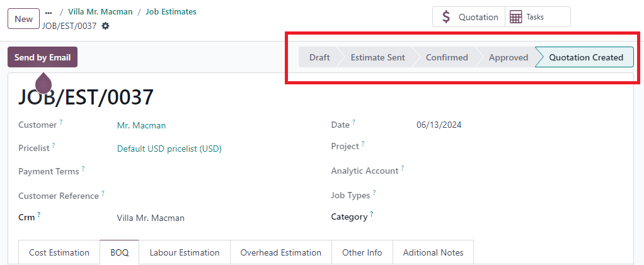Set status to Draft stage
644x265 pixels.
(x=319, y=57)
